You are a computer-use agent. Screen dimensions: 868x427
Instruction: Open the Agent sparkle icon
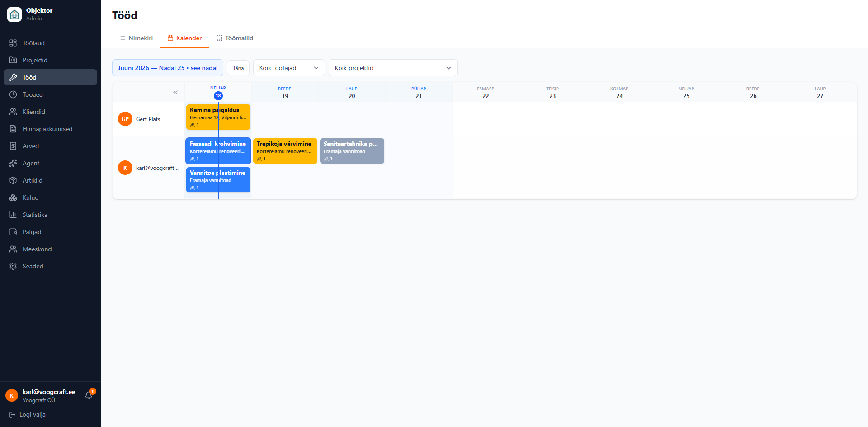coord(13,163)
